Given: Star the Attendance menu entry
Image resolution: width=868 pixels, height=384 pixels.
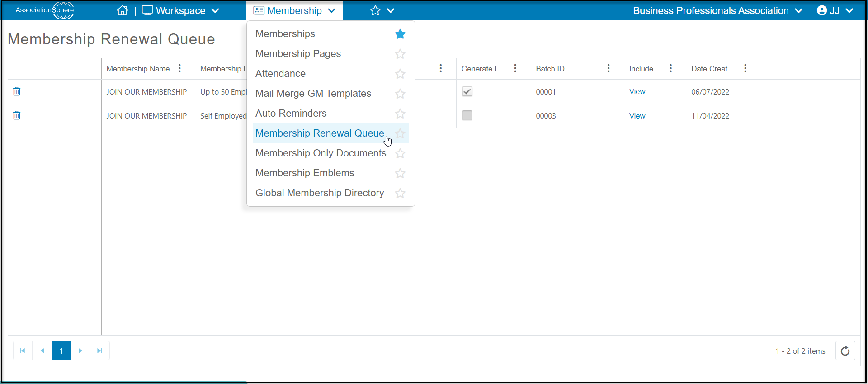Looking at the screenshot, I should pos(400,74).
